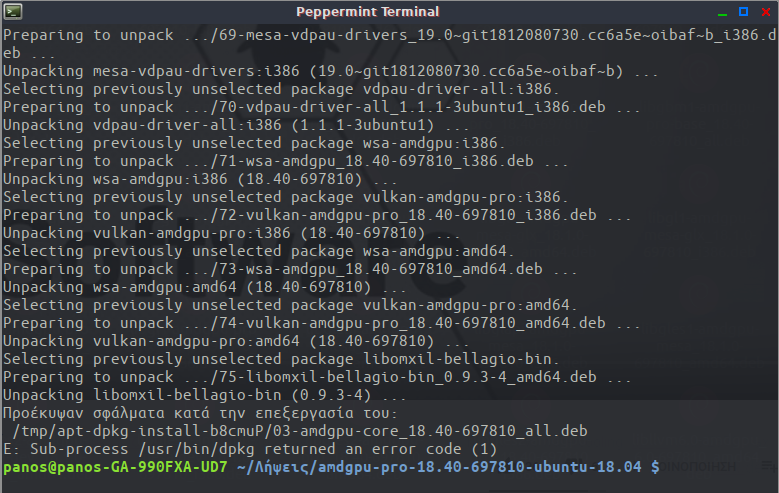Click the panos@panos-GA-990FXA-UD7 prompt username

[x=115, y=466]
